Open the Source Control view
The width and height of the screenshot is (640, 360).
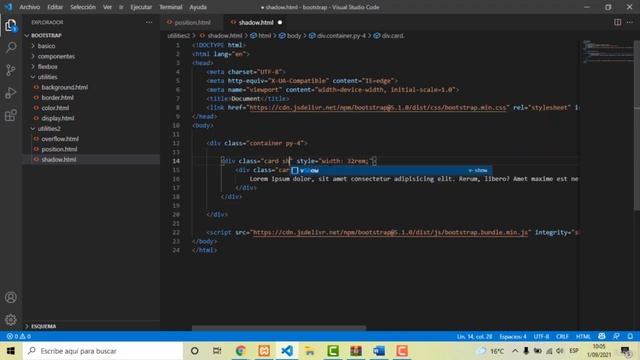pos(11,70)
